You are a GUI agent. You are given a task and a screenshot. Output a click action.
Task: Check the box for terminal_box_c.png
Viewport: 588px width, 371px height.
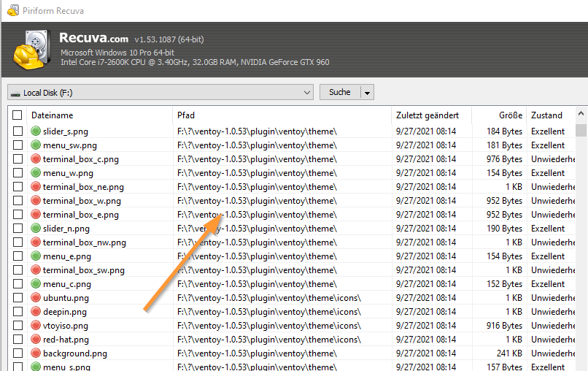[x=18, y=158]
